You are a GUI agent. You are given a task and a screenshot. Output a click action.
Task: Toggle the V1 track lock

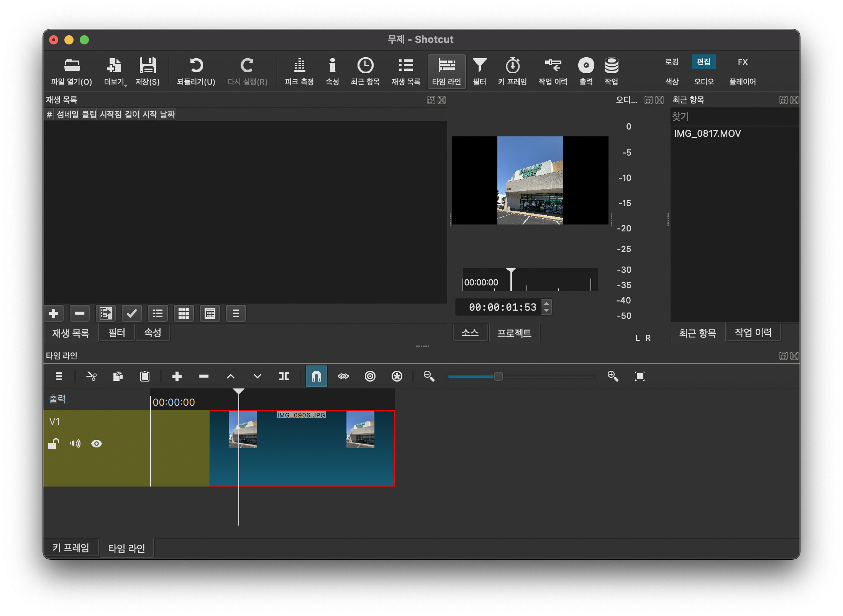click(x=54, y=444)
